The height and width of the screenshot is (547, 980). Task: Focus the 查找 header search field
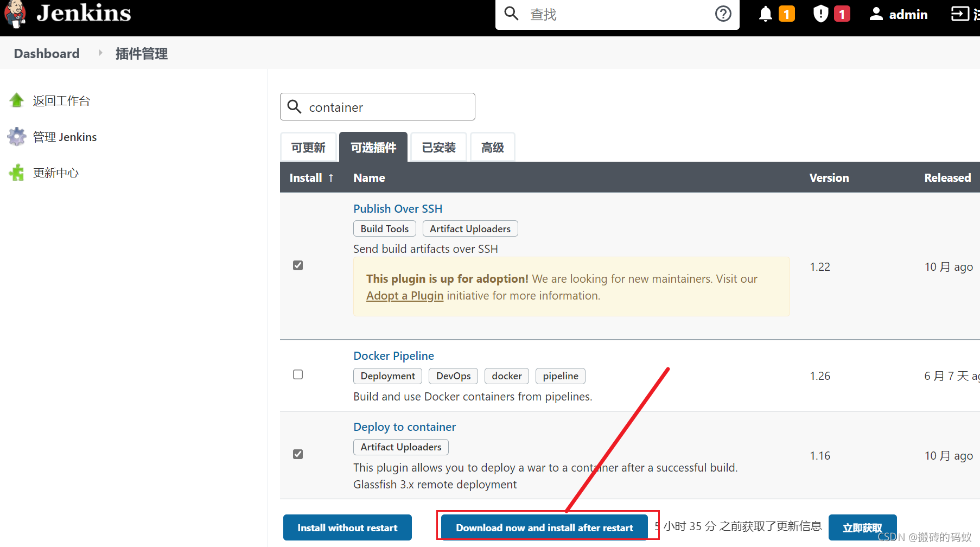click(618, 14)
